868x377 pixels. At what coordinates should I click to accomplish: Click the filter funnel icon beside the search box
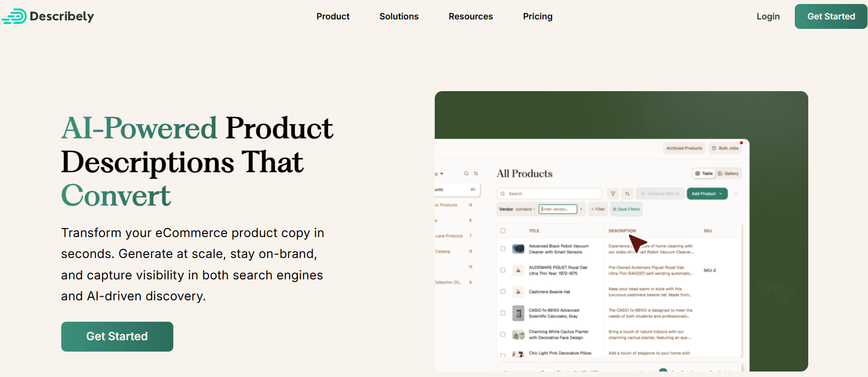tap(613, 194)
